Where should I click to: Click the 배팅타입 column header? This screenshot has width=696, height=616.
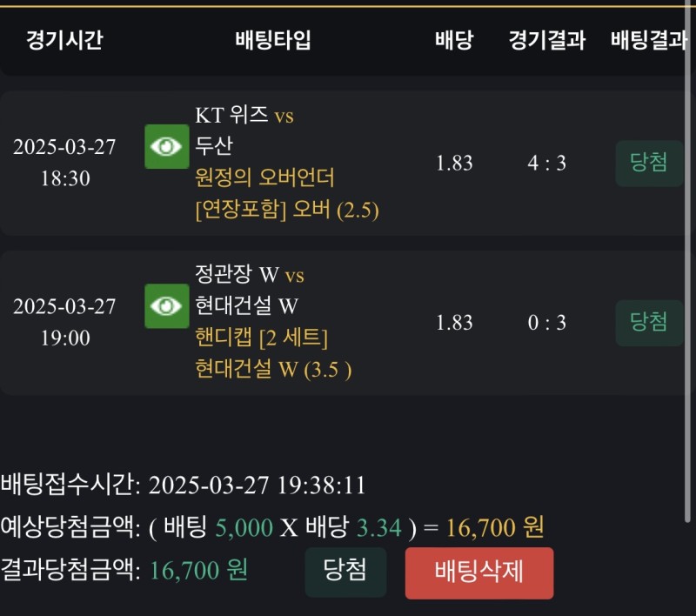(273, 40)
